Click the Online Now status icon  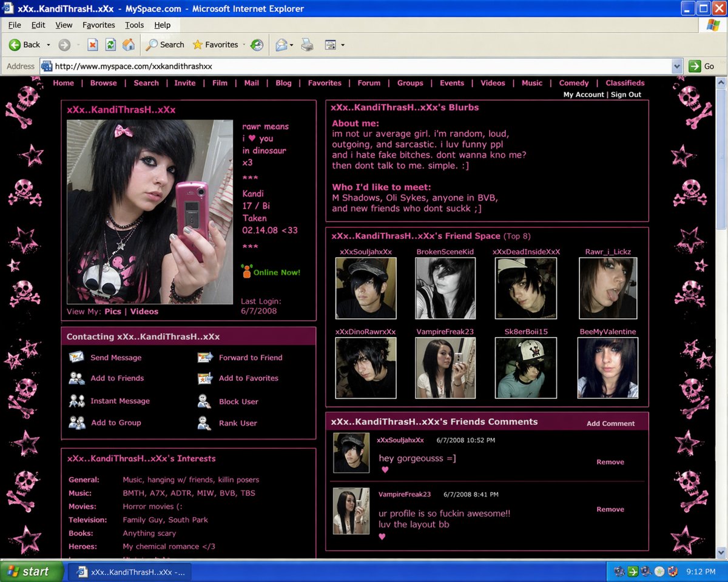(246, 272)
